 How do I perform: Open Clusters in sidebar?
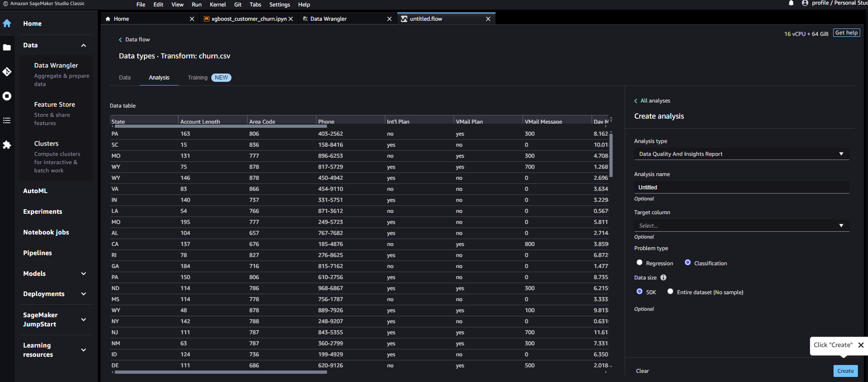(x=46, y=143)
